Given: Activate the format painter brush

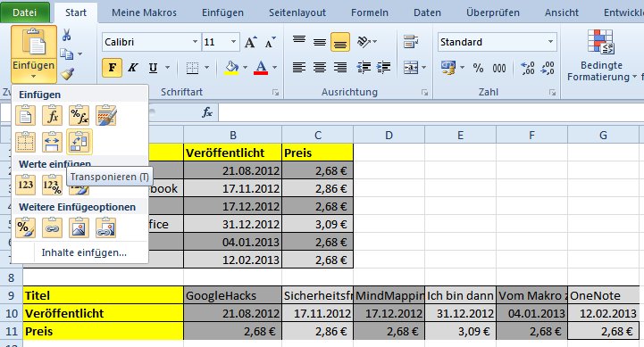Looking at the screenshot, I should [67, 73].
